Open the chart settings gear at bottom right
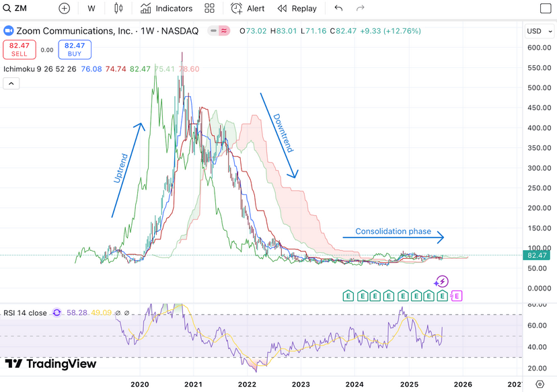The height and width of the screenshot is (392, 557). click(x=539, y=385)
